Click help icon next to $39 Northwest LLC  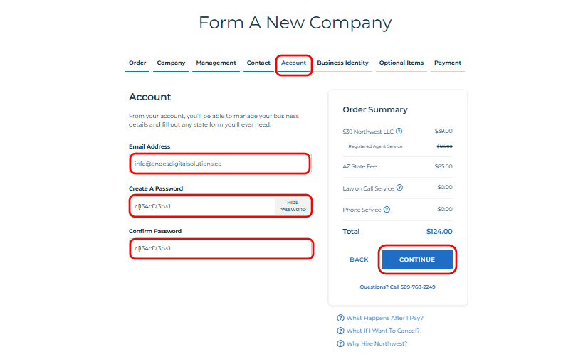click(x=399, y=131)
